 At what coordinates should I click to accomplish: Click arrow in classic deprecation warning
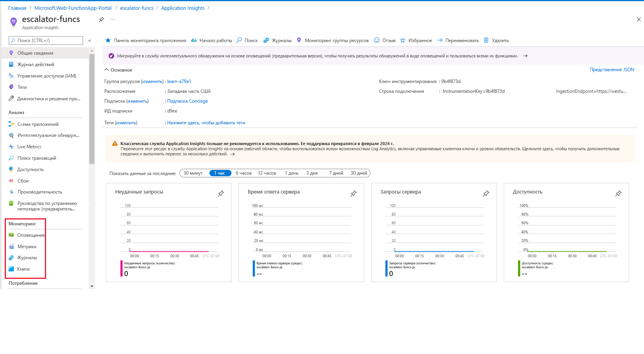[232, 154]
